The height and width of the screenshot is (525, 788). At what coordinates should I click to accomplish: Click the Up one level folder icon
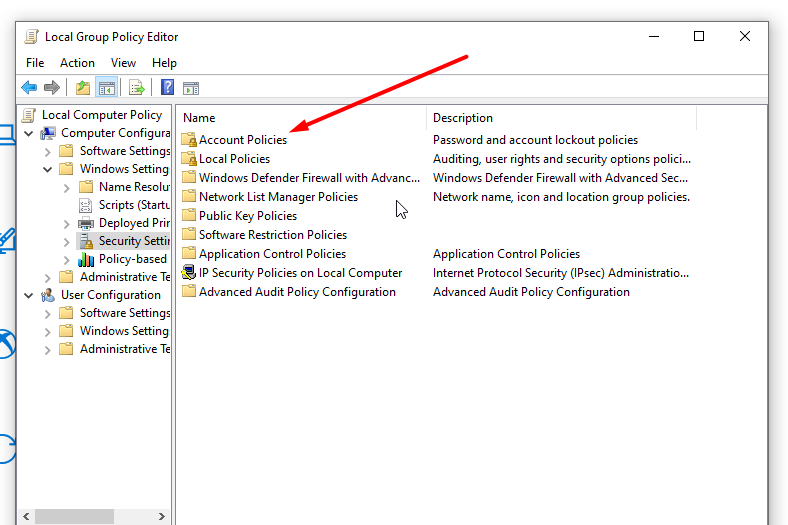click(x=83, y=88)
